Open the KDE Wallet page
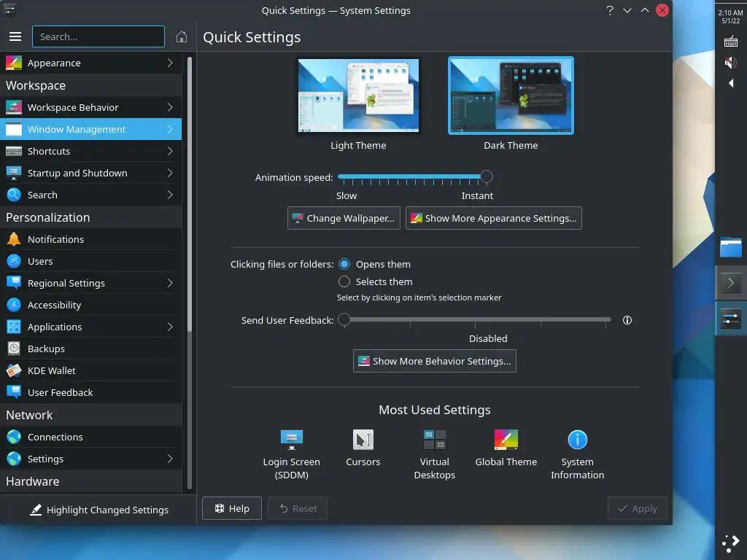Screen dimensions: 747x560 coord(90,370)
